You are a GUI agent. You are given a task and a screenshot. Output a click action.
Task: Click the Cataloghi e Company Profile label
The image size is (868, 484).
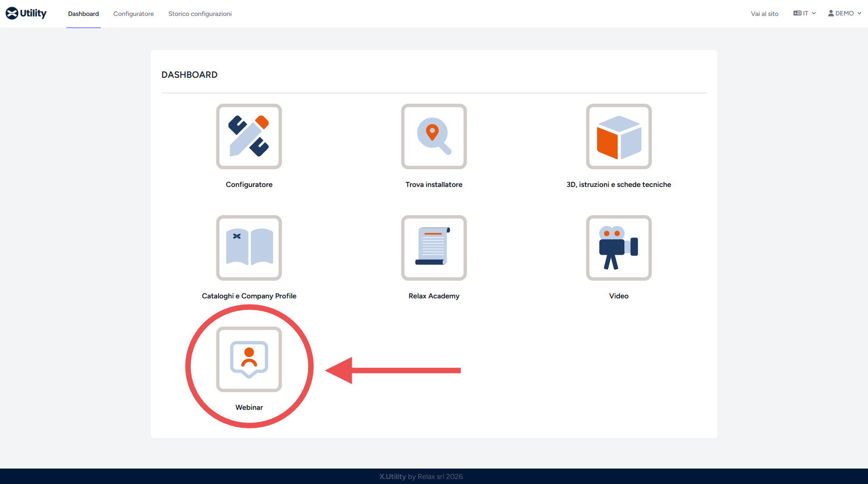(249, 296)
